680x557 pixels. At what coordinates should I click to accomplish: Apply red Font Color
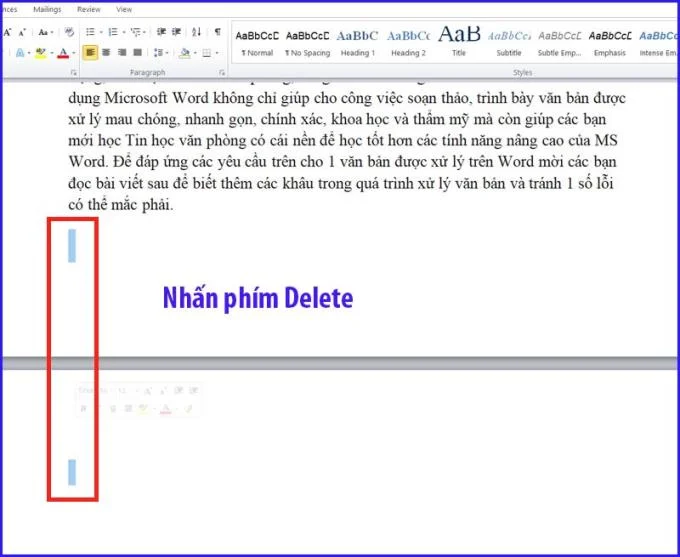(x=63, y=53)
